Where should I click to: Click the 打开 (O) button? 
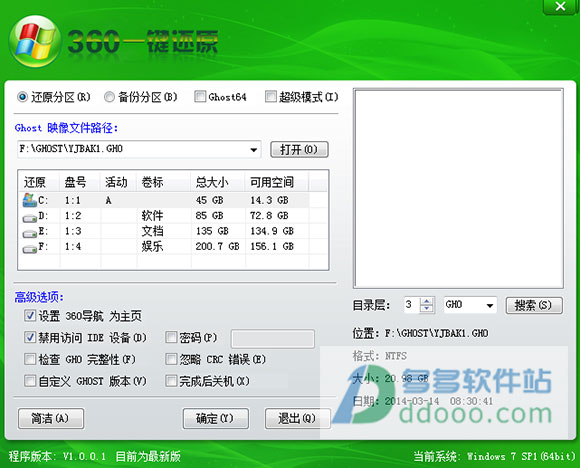click(x=299, y=150)
